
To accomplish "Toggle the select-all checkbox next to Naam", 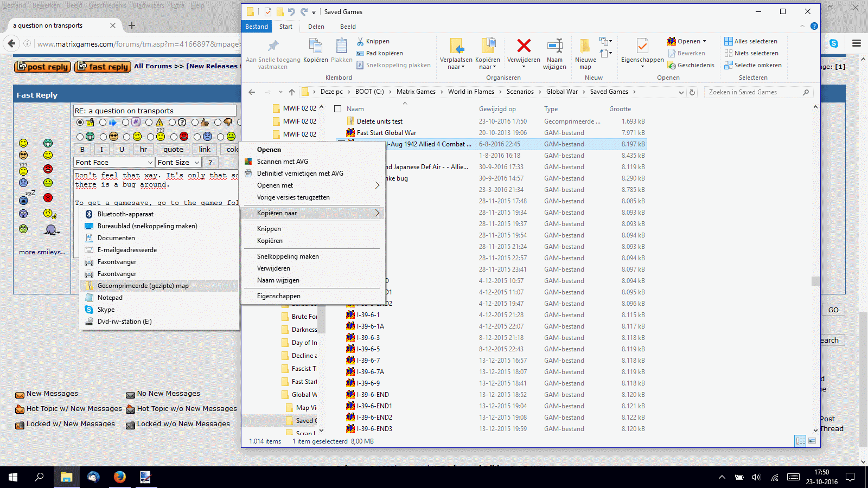I will tap(337, 109).
